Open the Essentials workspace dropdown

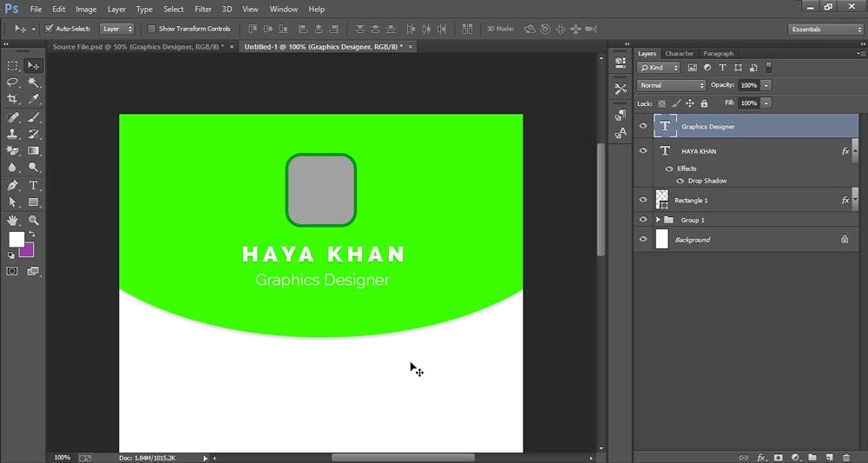(825, 29)
